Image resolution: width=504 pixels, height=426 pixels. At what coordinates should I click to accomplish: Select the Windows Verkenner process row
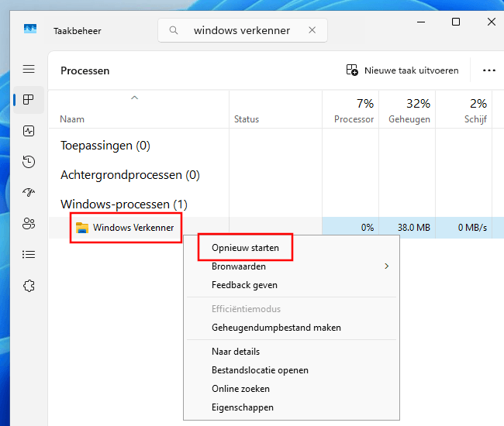[276, 228]
